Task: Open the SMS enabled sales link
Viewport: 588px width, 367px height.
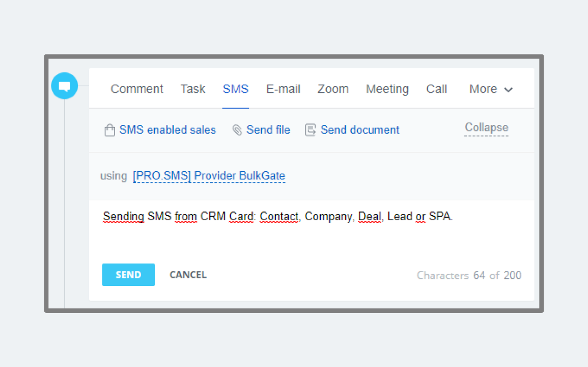Action: pos(167,130)
